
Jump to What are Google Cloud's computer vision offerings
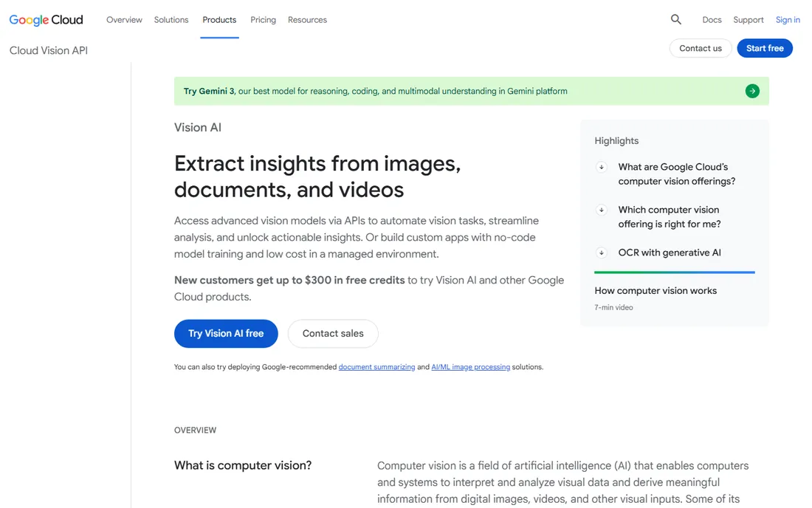tap(676, 174)
